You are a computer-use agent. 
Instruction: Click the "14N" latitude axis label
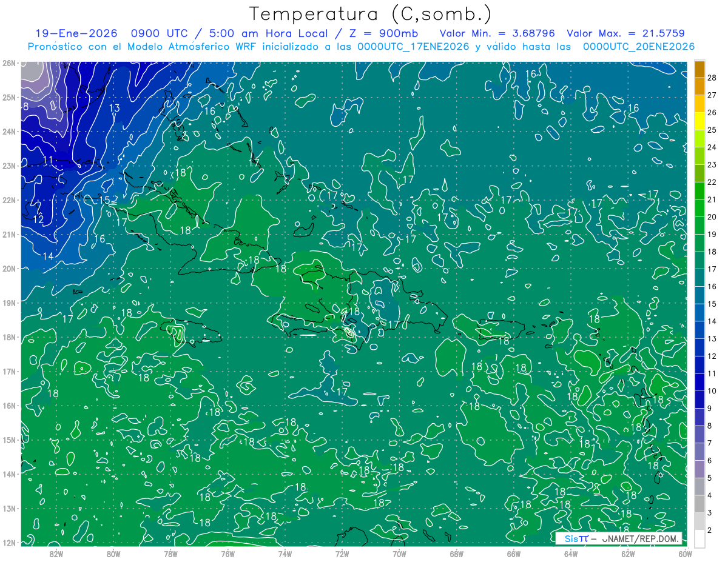tap(9, 474)
